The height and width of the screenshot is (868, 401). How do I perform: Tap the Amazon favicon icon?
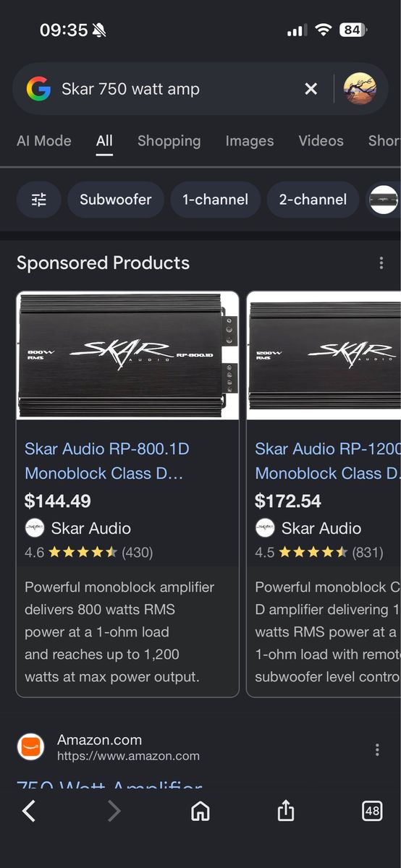click(31, 747)
